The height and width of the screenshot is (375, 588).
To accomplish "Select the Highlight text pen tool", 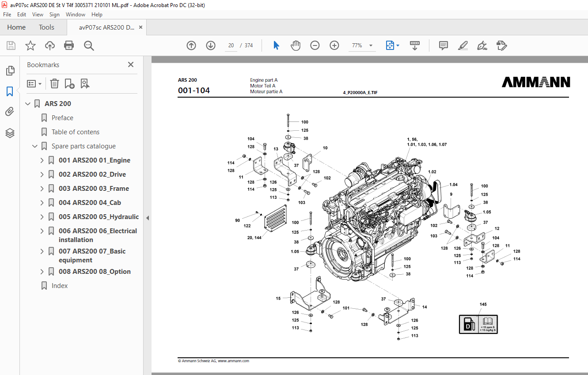I will click(463, 45).
